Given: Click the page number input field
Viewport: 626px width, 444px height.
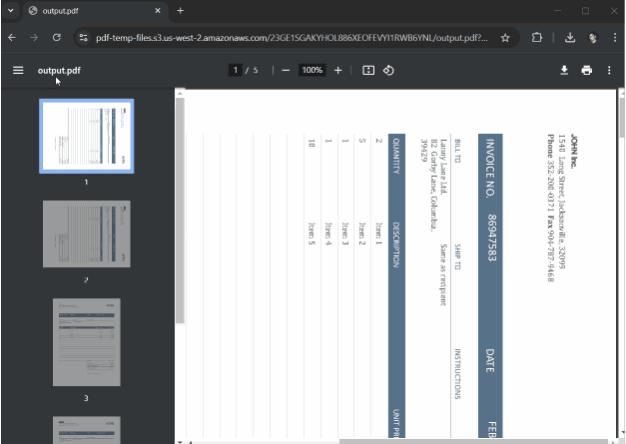Looking at the screenshot, I should (x=236, y=70).
